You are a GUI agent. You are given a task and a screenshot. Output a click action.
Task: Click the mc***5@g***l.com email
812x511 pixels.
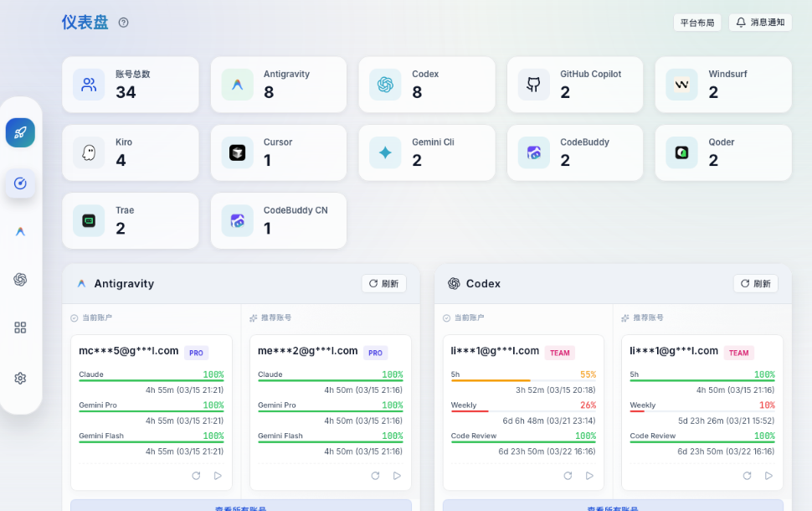tap(128, 351)
